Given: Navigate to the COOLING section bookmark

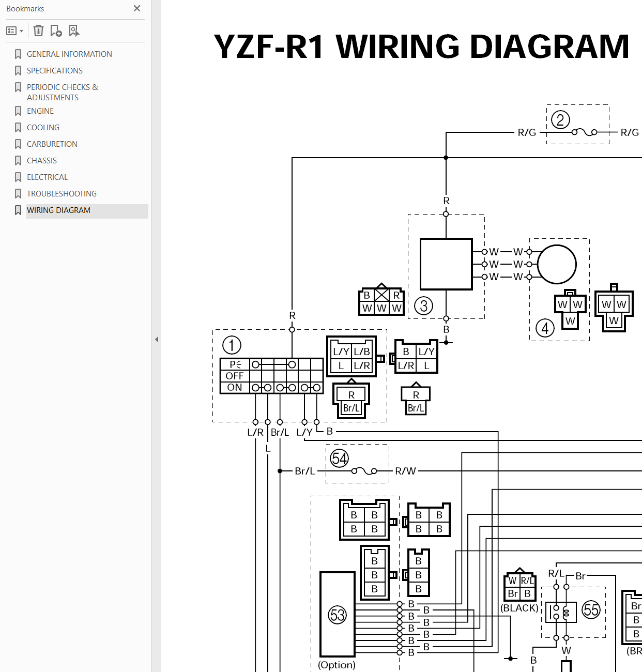Looking at the screenshot, I should tap(43, 128).
